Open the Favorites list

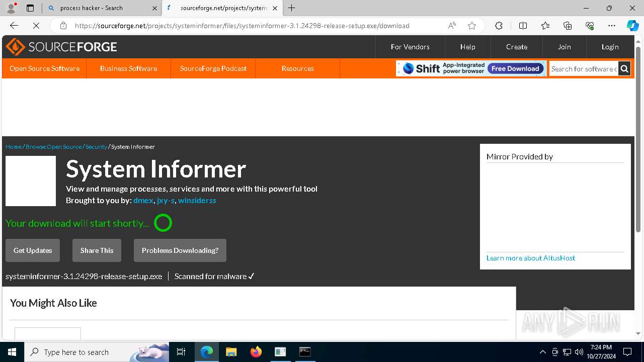tap(545, 26)
